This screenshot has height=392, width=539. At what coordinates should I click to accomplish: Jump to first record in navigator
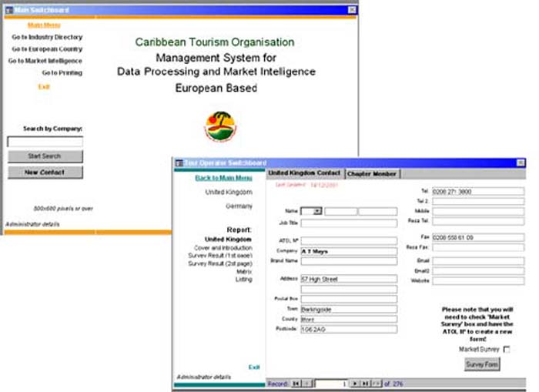pyautogui.click(x=296, y=384)
